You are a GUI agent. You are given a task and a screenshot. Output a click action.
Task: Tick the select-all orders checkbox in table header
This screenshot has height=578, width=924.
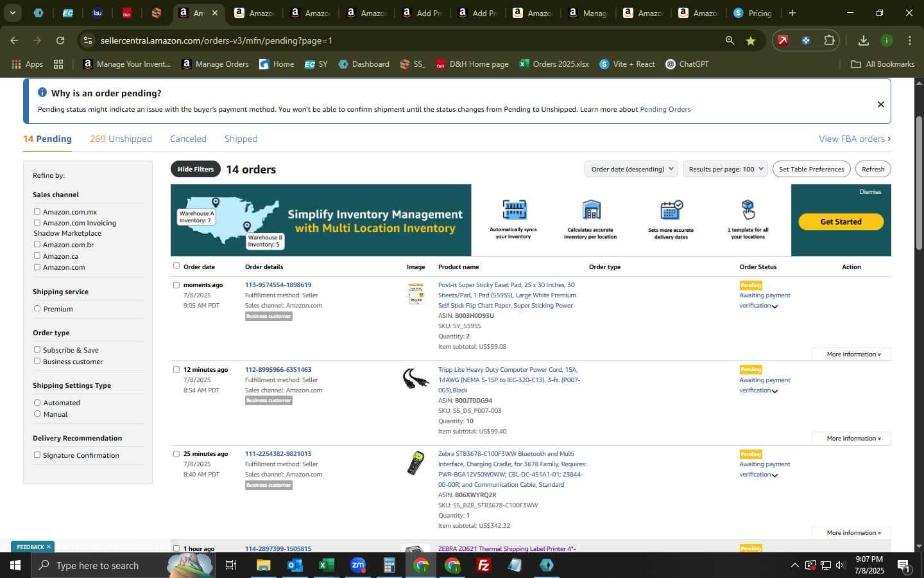click(x=176, y=265)
